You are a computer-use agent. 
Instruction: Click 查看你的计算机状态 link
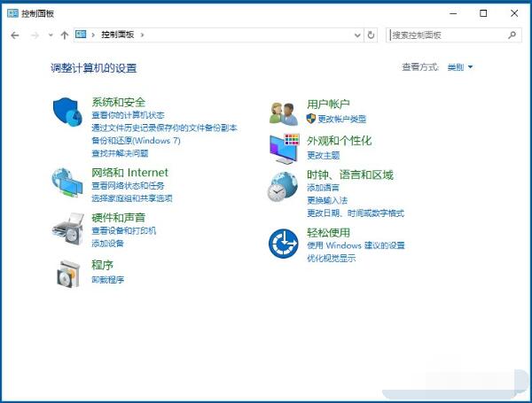(128, 115)
